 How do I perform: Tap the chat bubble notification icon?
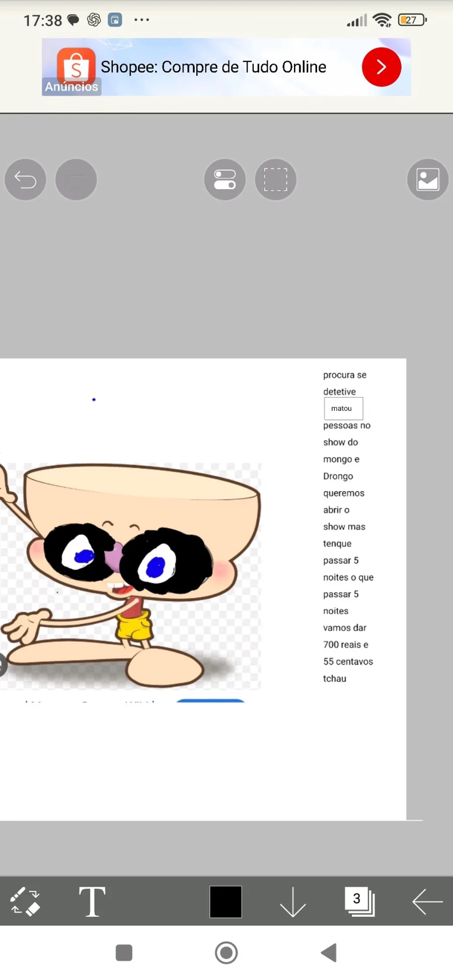(x=73, y=21)
